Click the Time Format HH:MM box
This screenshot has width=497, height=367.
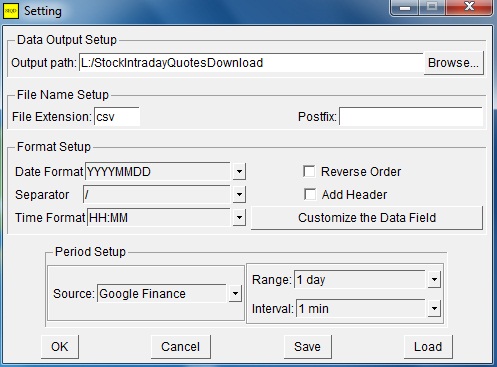(x=158, y=218)
